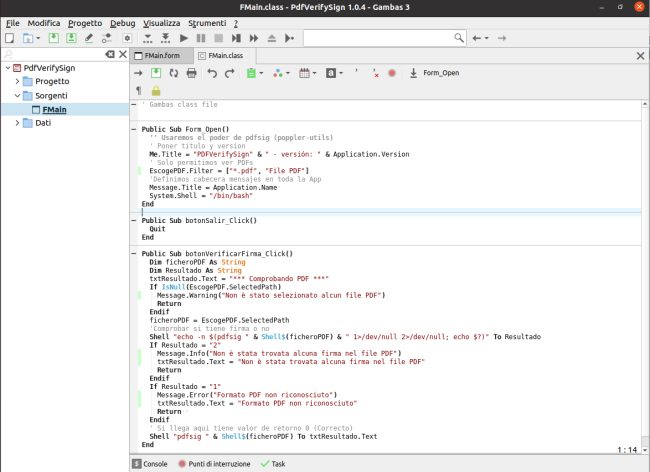650x472 pixels.
Task: Open the Strumenti menu
Action: pyautogui.click(x=207, y=23)
